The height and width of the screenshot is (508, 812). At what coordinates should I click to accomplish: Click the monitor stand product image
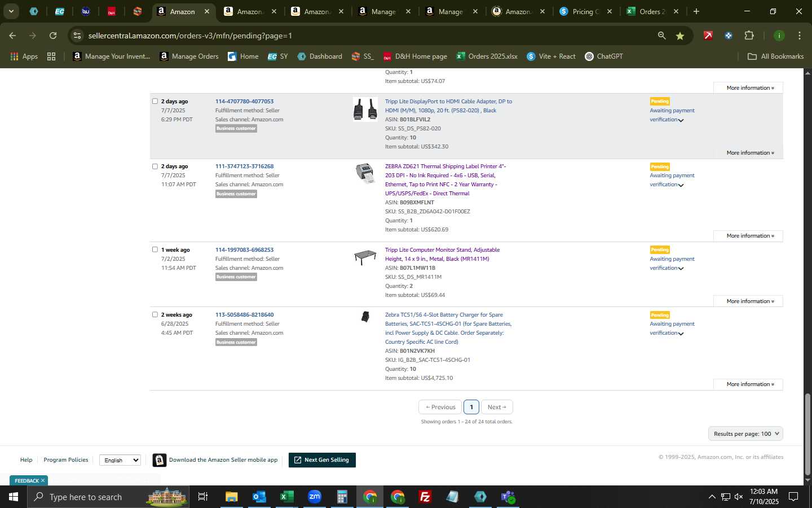(x=365, y=257)
